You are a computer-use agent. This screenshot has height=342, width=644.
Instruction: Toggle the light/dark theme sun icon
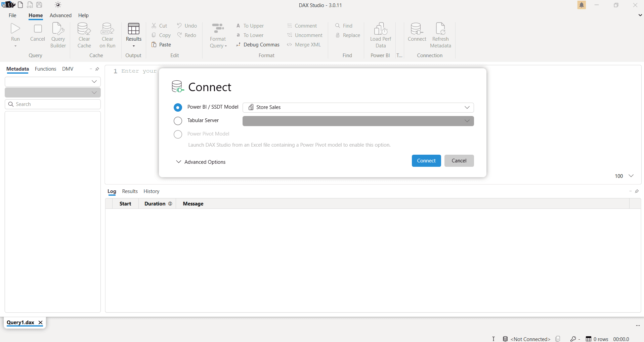point(58,5)
